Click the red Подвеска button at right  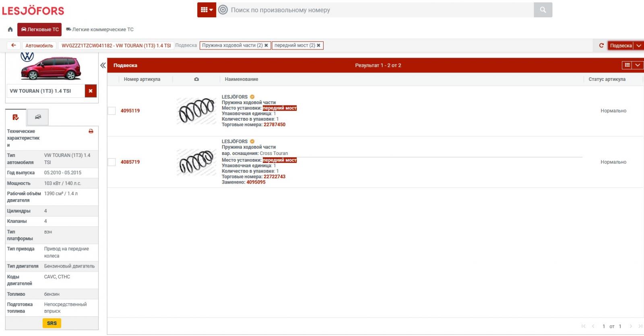621,45
